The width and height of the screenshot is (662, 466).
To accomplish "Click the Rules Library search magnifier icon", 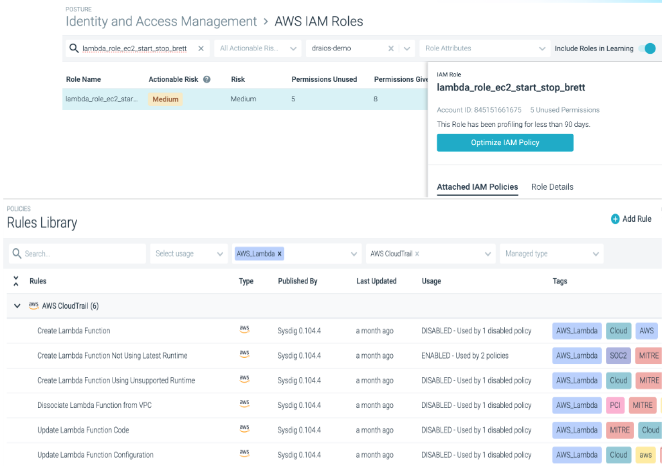I will pyautogui.click(x=17, y=253).
